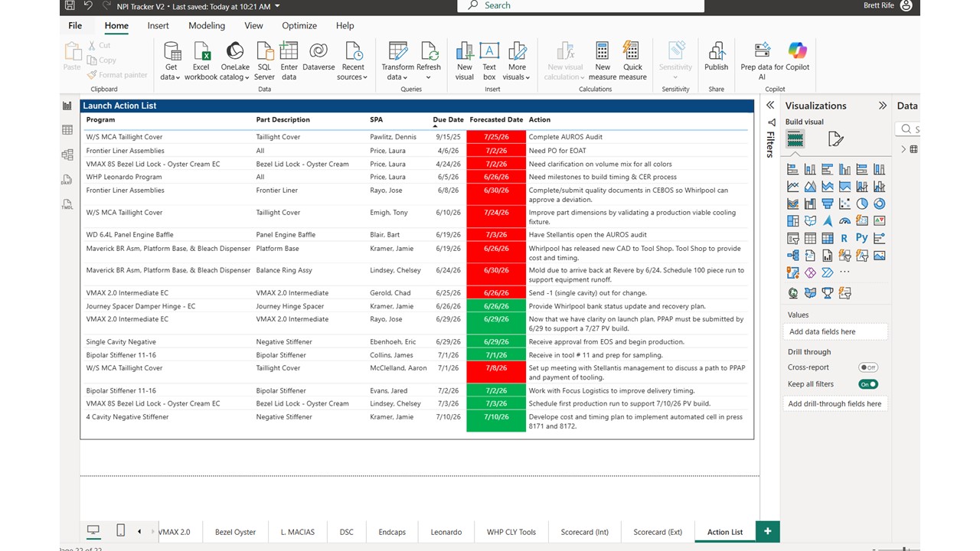The height and width of the screenshot is (551, 980).
Task: Add a new page with plus button
Action: [x=767, y=531]
